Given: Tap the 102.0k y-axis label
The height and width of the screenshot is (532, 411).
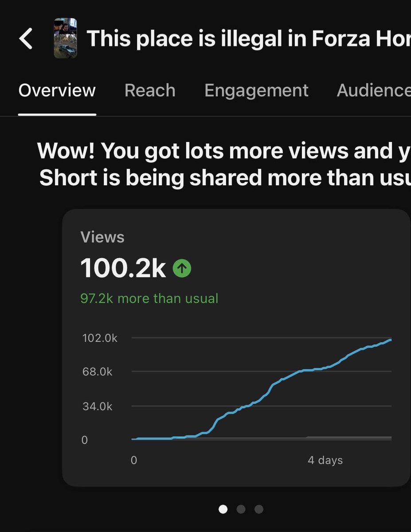Looking at the screenshot, I should tap(100, 338).
